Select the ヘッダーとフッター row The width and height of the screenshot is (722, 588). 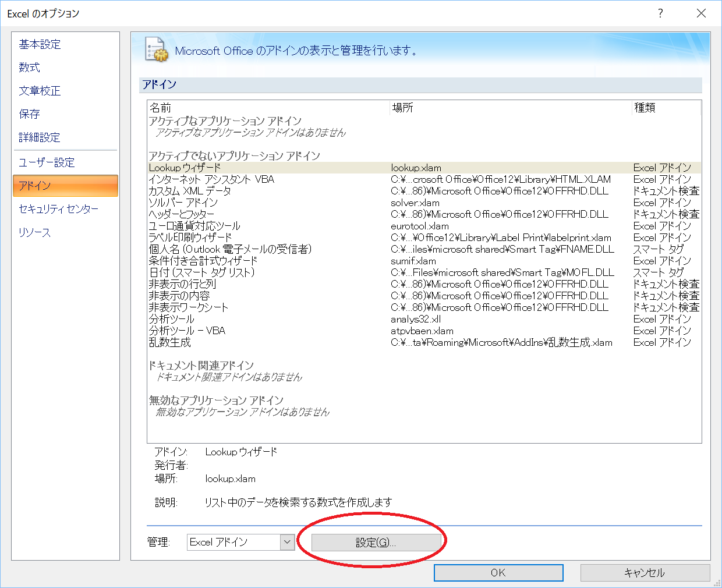pyautogui.click(x=424, y=214)
